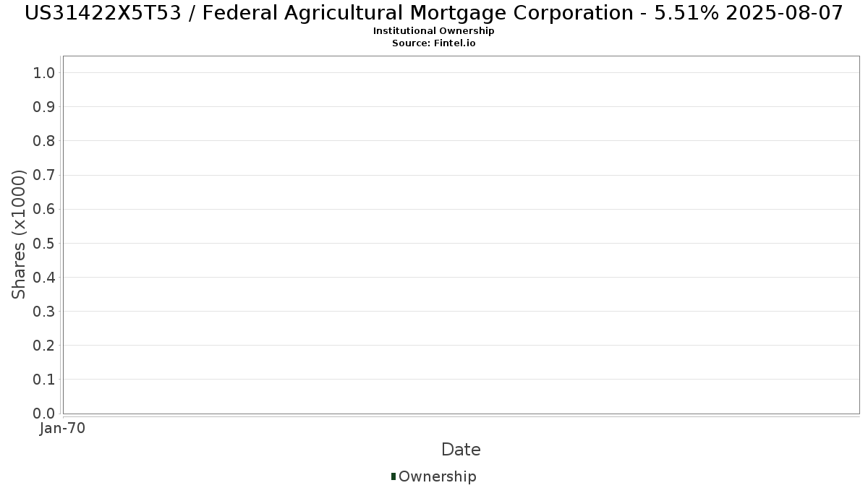
Task: Click the 0.8 y-axis tick label
Action: [44, 141]
